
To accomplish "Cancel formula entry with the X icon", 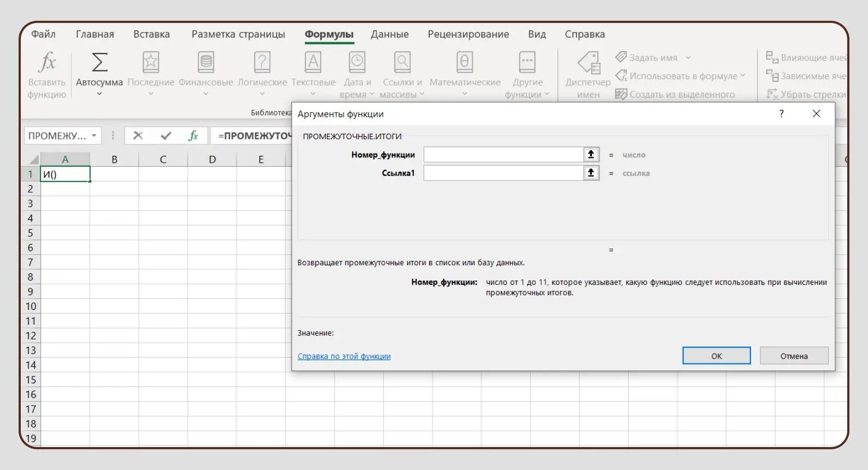I will tap(138, 136).
